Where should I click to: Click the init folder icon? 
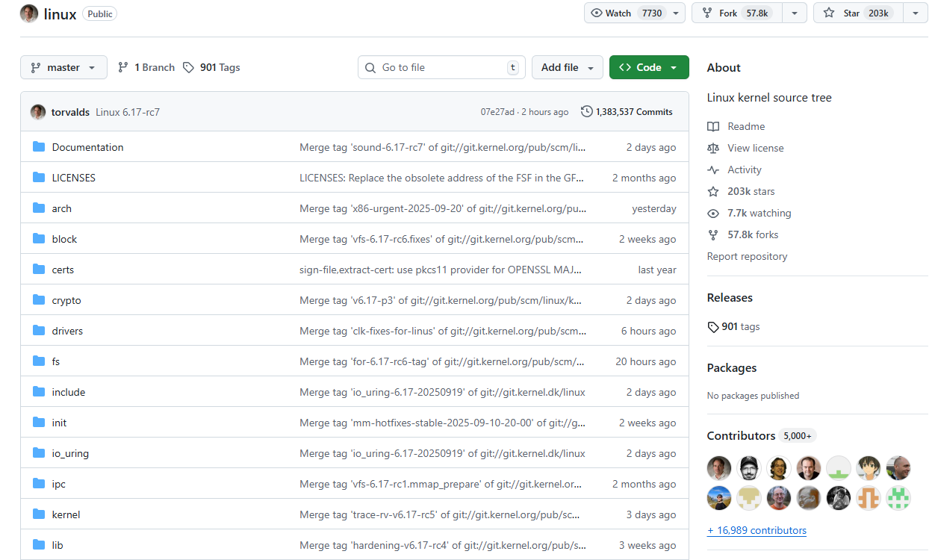39,423
